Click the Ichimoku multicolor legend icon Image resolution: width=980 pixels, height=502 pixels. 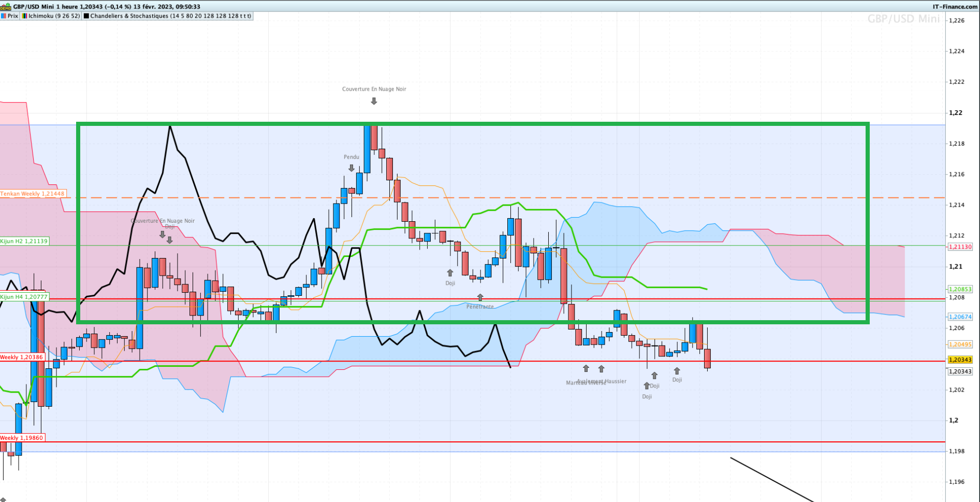tap(25, 16)
